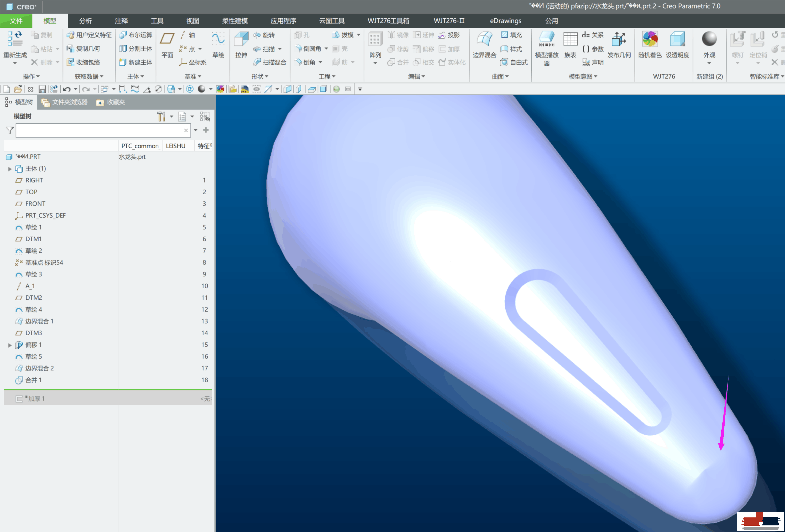This screenshot has height=532, width=785.
Task: Click Boolean Operations (布尔运算)
Action: point(136,35)
